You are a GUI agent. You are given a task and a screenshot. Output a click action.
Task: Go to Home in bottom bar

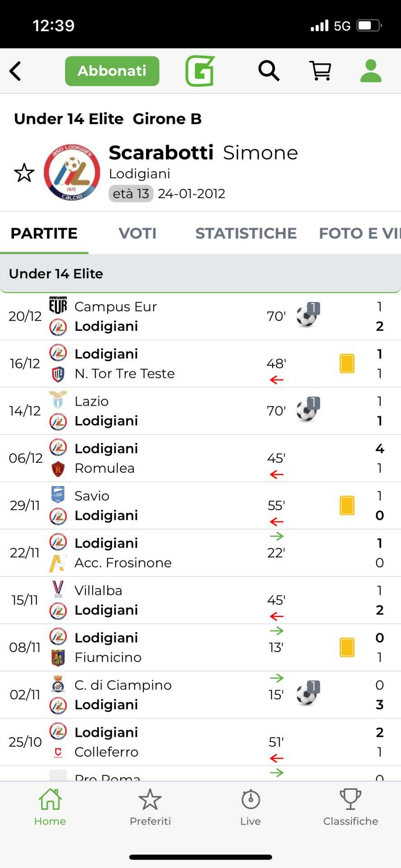click(x=50, y=807)
